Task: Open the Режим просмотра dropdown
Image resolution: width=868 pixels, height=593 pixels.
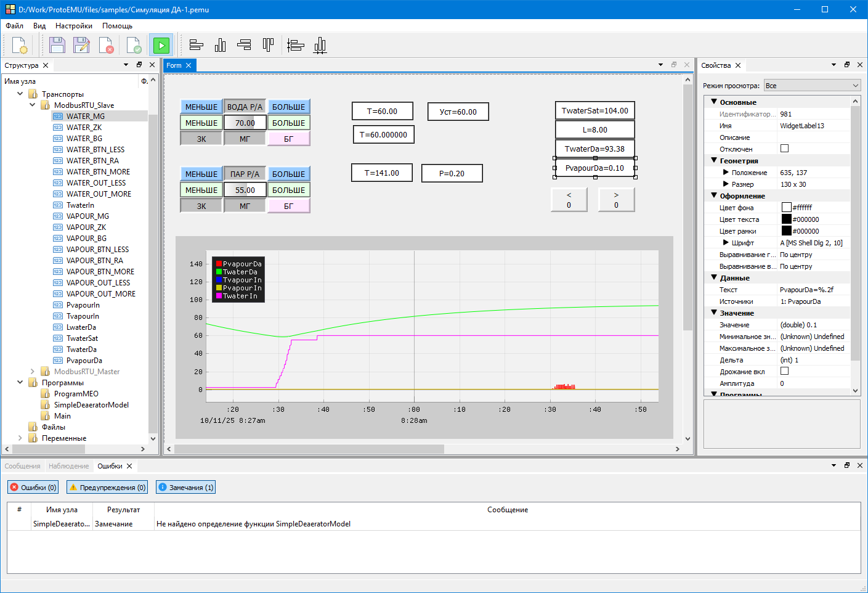Action: pos(811,86)
